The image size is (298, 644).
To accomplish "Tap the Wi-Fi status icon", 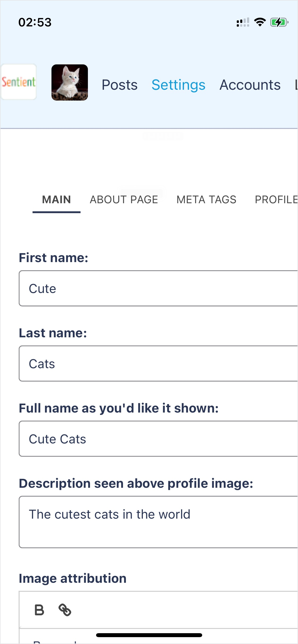I will pos(260,22).
